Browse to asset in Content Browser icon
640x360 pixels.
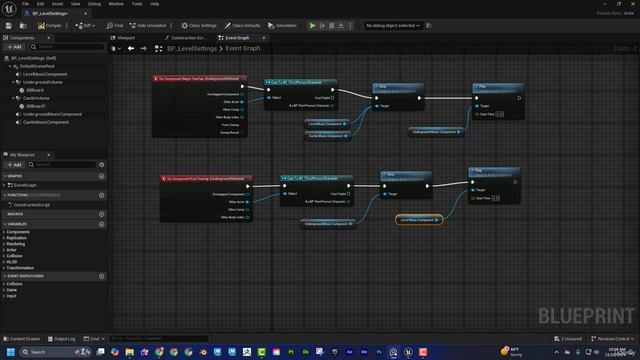click(23, 26)
